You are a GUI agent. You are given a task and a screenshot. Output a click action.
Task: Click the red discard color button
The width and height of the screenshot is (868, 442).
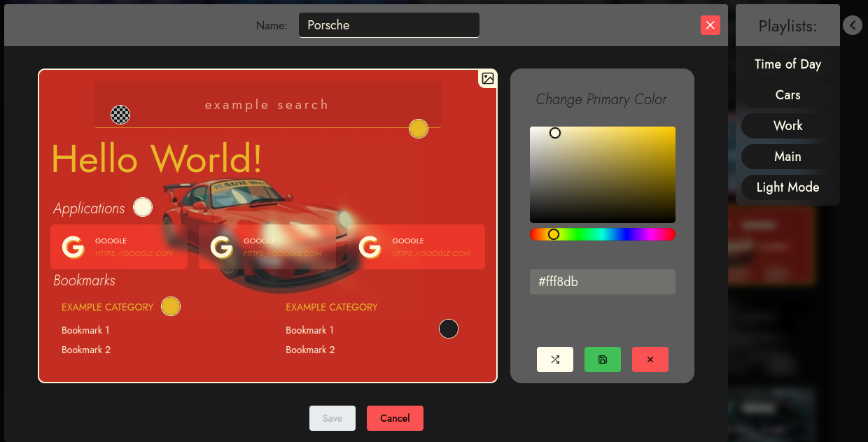coord(650,359)
